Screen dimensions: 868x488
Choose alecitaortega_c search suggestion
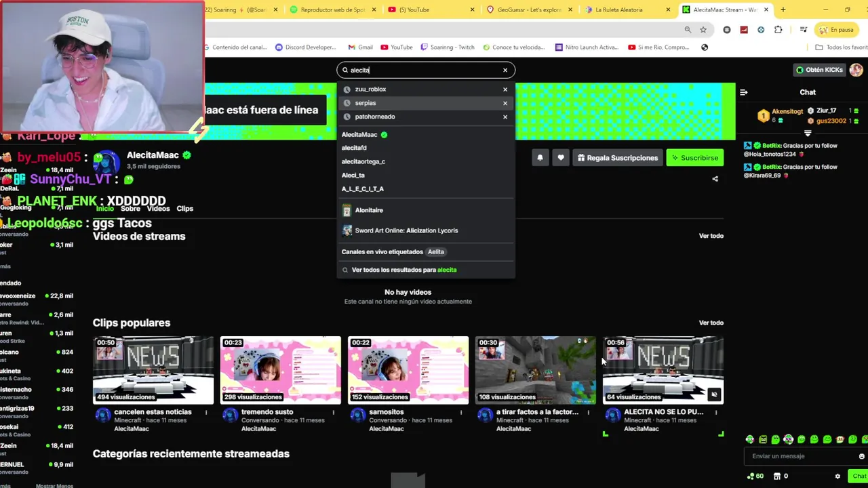pos(426,161)
